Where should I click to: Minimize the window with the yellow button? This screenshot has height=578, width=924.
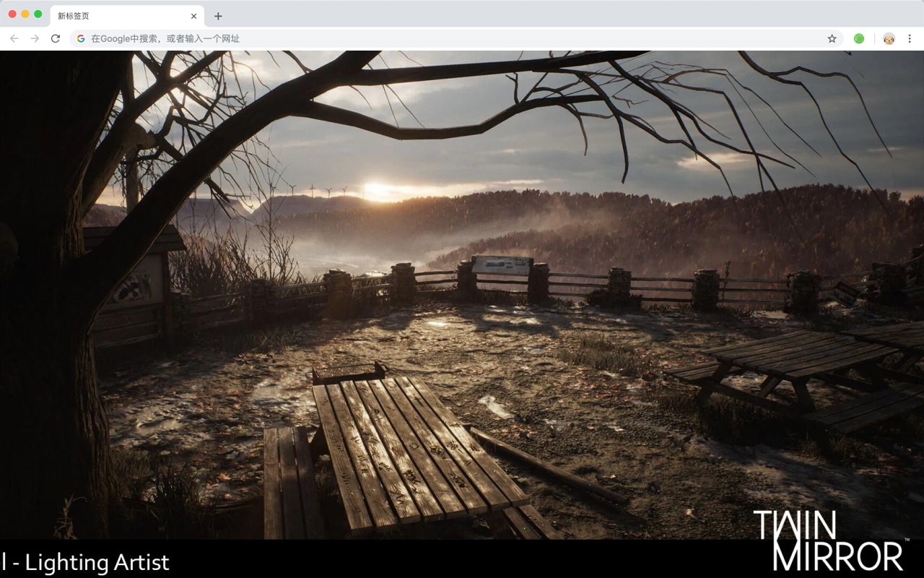[25, 14]
